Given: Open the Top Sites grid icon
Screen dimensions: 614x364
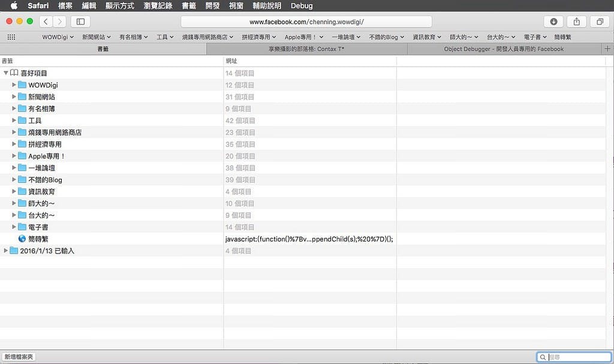Looking at the screenshot, I should click(11, 37).
